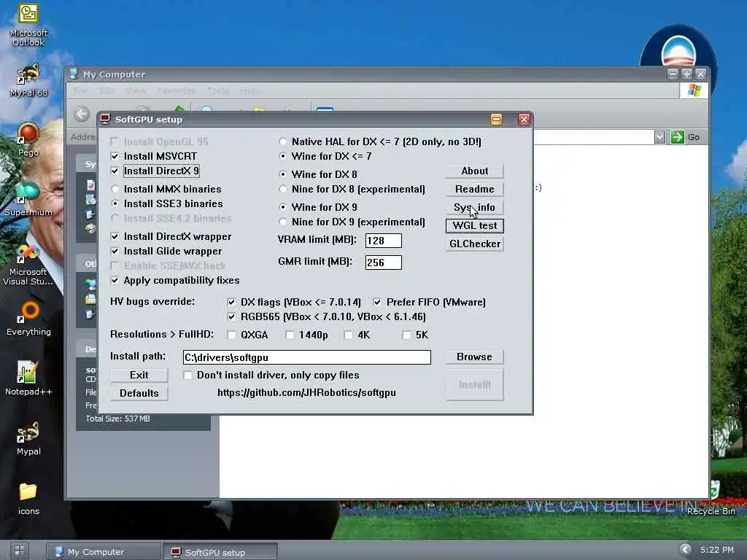Toggle Install DirectX 9 checkbox
This screenshot has width=747, height=560.
tap(115, 171)
